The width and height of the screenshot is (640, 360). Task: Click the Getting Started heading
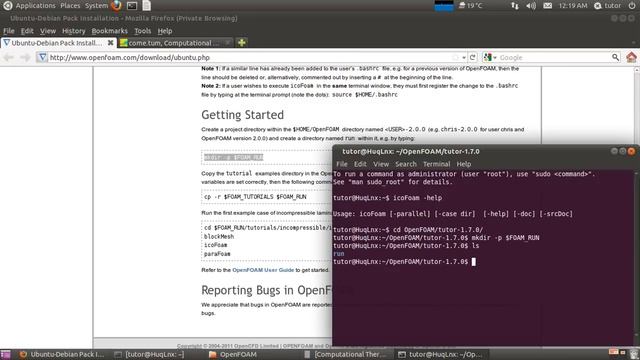242,115
